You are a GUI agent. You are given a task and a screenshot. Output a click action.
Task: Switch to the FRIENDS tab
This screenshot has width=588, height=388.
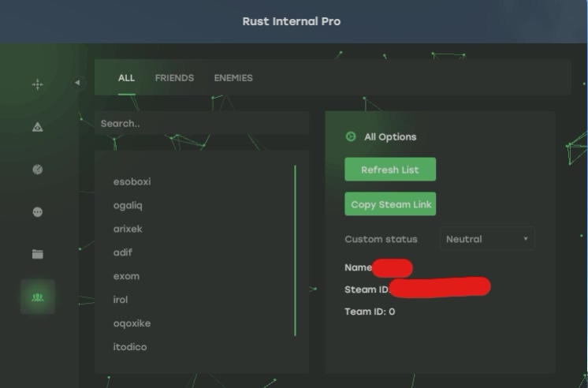174,78
